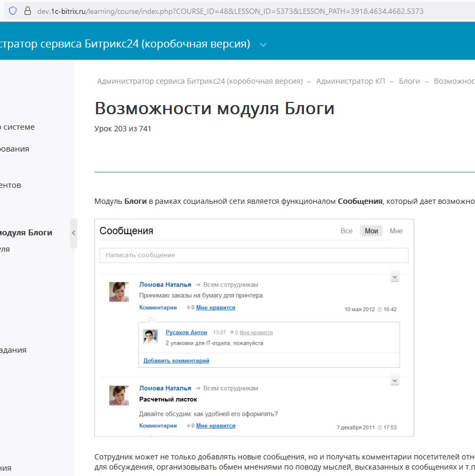The height and width of the screenshot is (476, 475).
Task: Click comment text '2 упаковки для IT-отдела, пожалуйста'
Action: coord(214,343)
